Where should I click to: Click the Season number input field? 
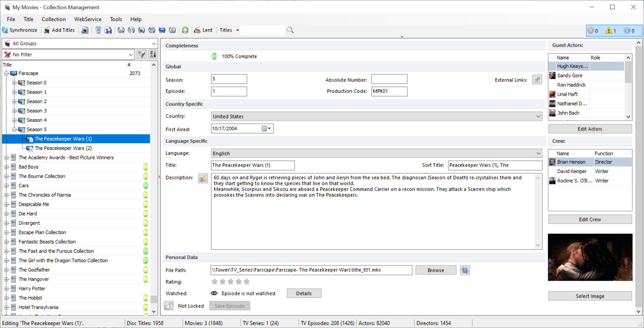(x=229, y=79)
